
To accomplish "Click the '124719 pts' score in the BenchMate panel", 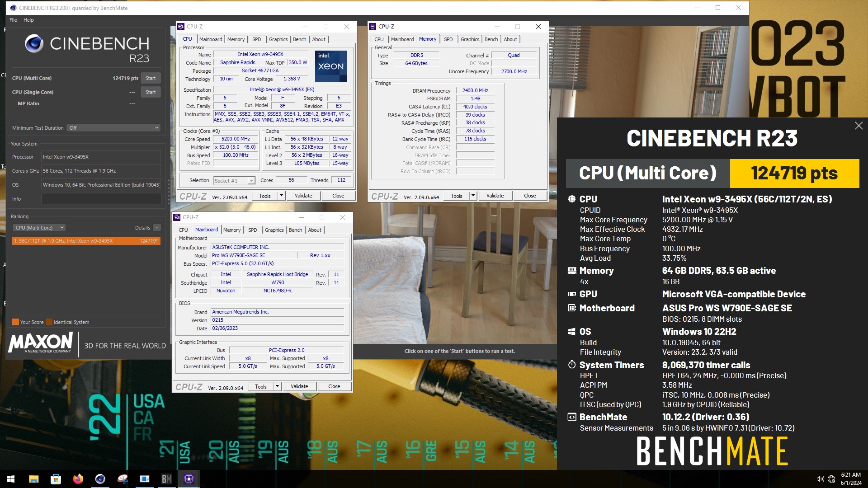I will (x=794, y=173).
